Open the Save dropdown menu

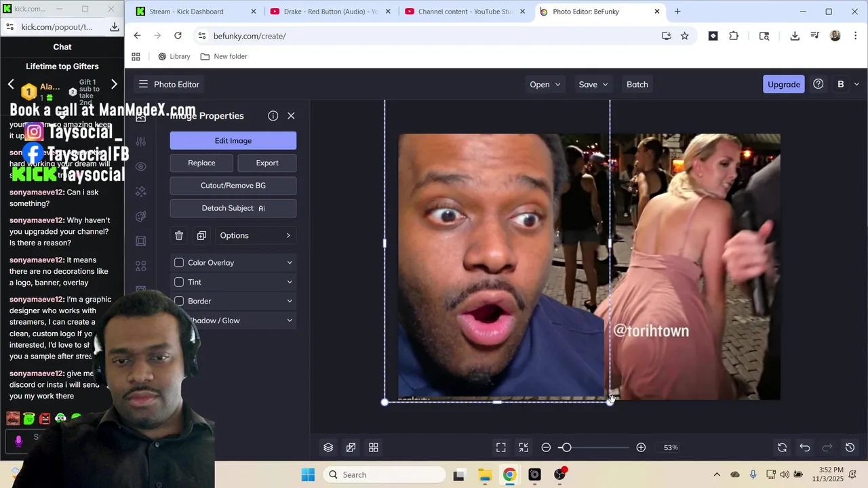(x=593, y=84)
